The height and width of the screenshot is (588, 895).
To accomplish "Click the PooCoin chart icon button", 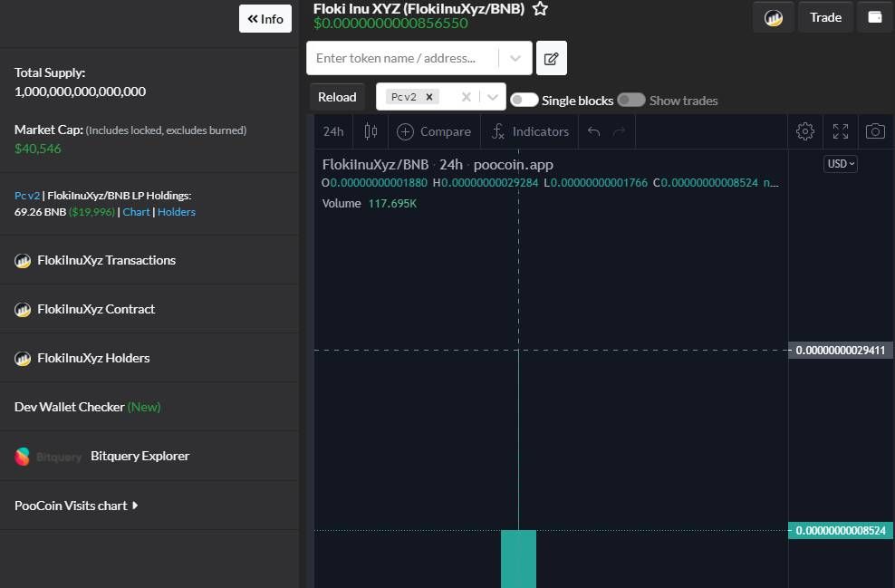I will pos(774,17).
